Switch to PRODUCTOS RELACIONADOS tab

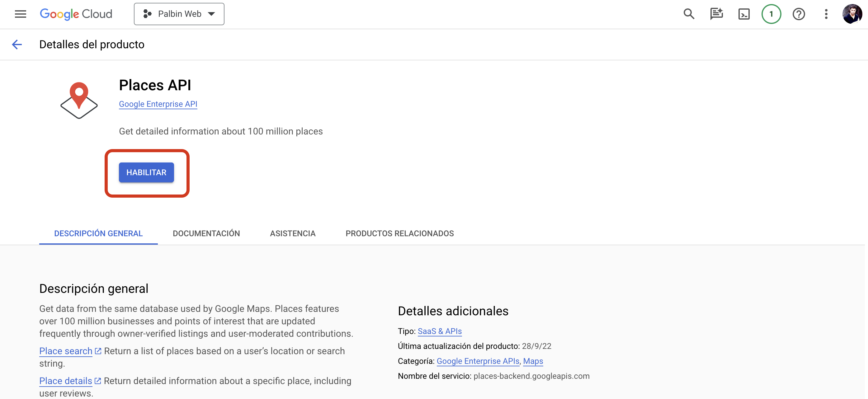(400, 233)
